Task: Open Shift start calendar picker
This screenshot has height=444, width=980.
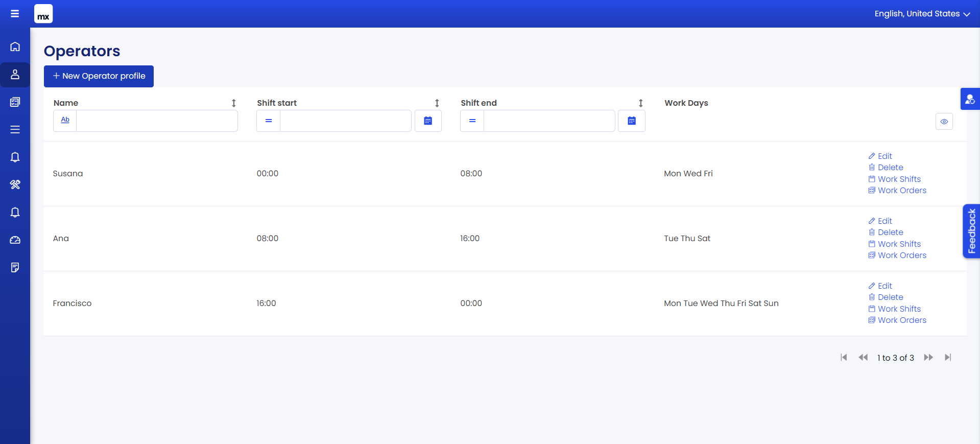Action: coord(428,121)
